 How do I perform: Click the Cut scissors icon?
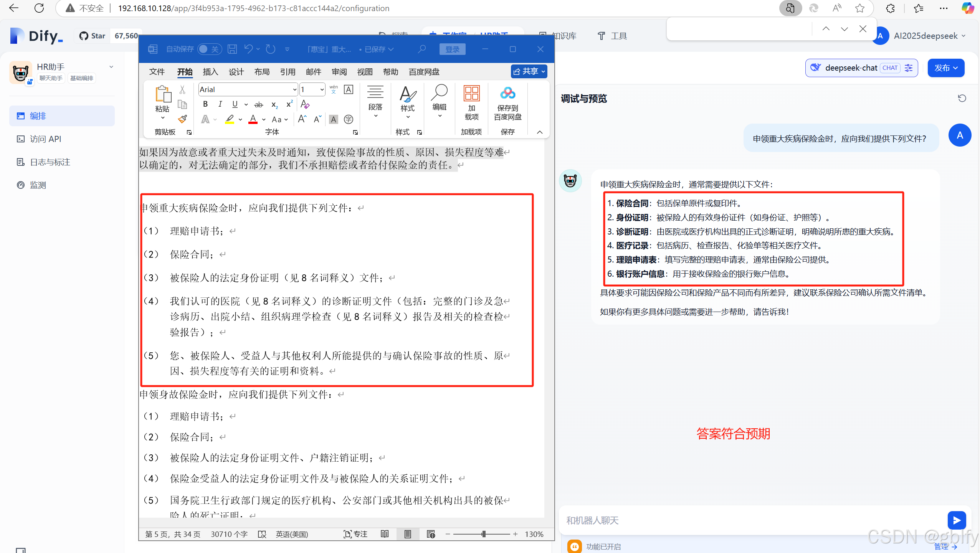point(182,90)
